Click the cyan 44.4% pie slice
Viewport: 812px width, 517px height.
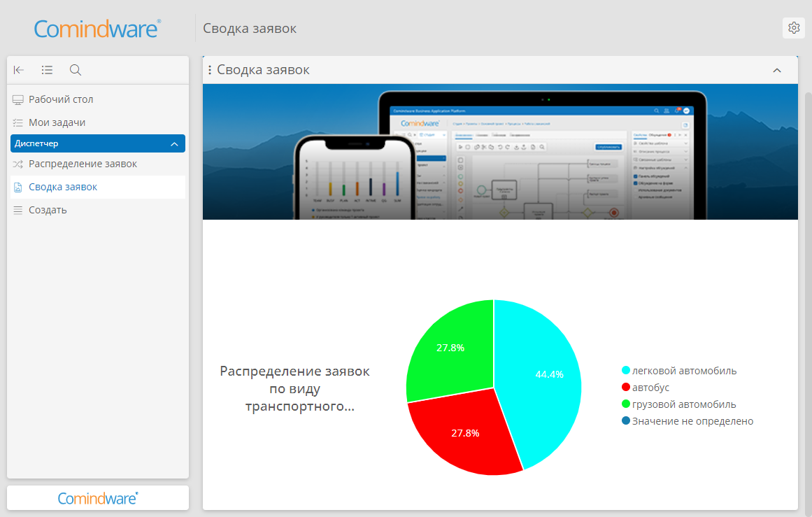click(x=543, y=378)
